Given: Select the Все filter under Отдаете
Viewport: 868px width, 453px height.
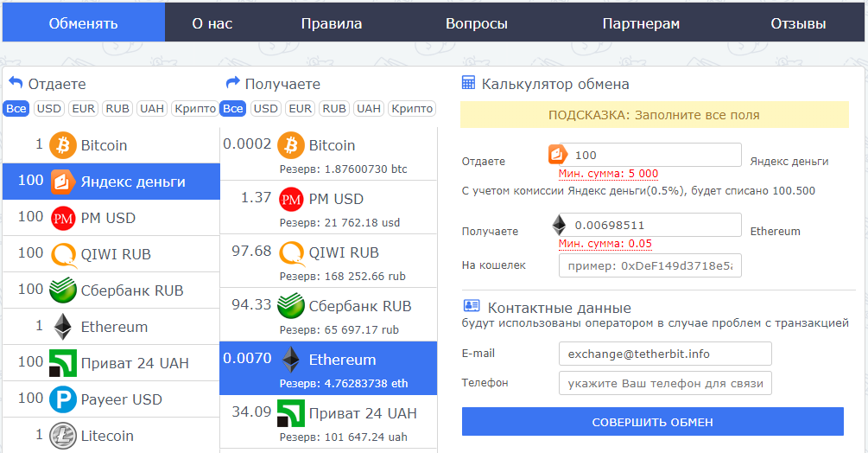Looking at the screenshot, I should (16, 109).
